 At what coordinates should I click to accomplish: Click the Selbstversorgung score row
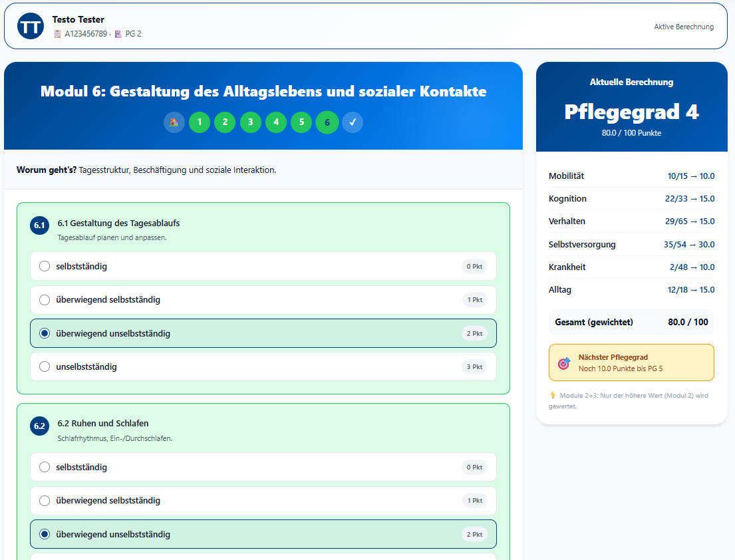point(631,244)
